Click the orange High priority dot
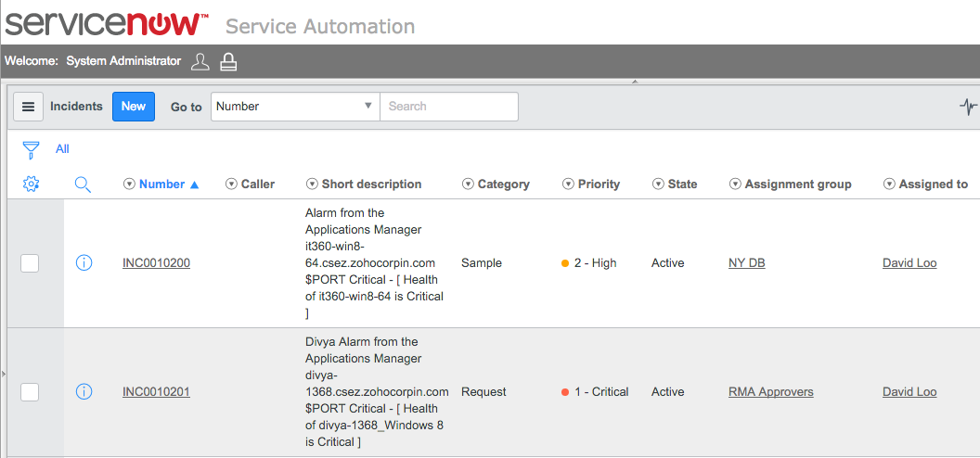The image size is (980, 458). (565, 263)
